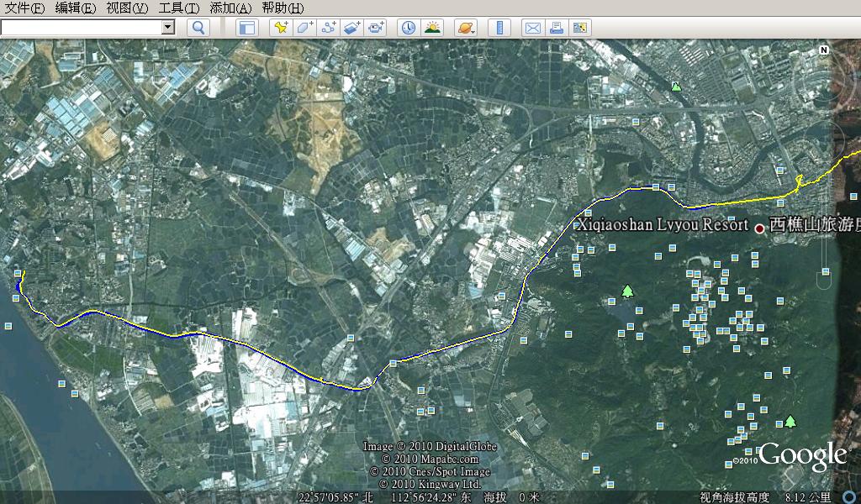Start recording a tour

pos(375,28)
